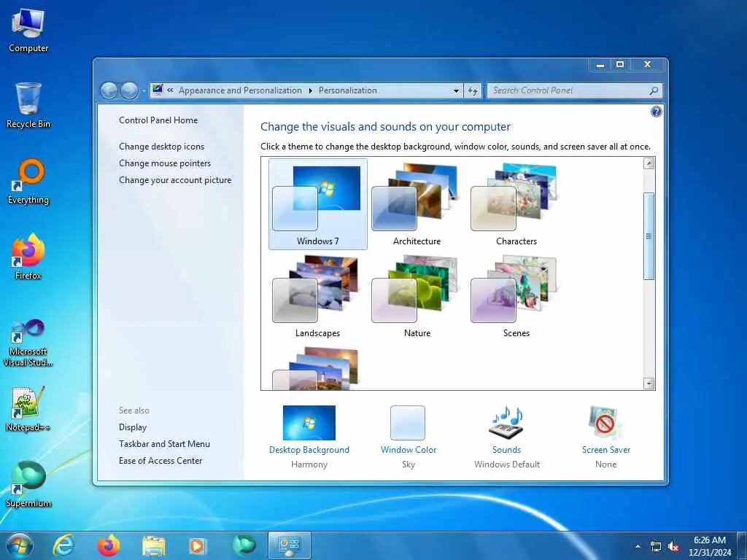
Task: Click the Back navigation arrow
Action: tap(109, 90)
